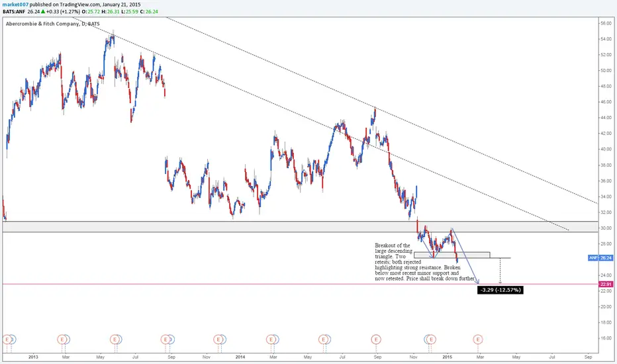Click the BATS:ANF ticker symbol in header
The height and width of the screenshot is (364, 617).
pos(14,12)
